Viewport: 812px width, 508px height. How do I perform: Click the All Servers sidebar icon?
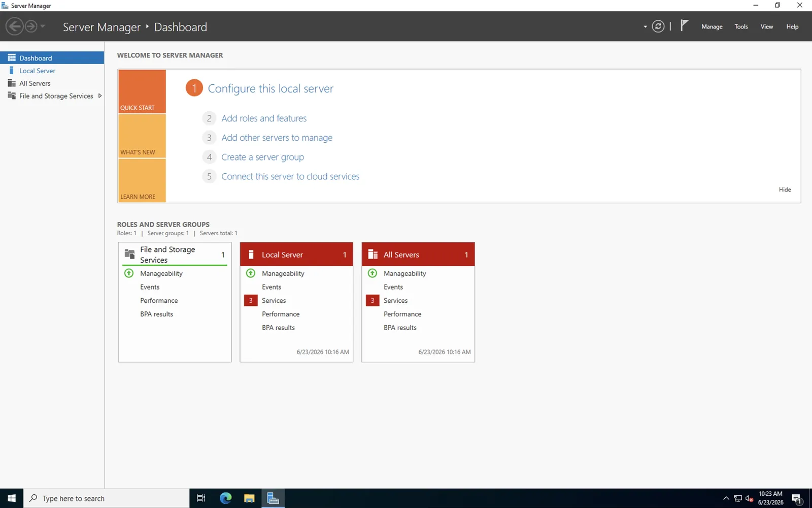[12, 83]
